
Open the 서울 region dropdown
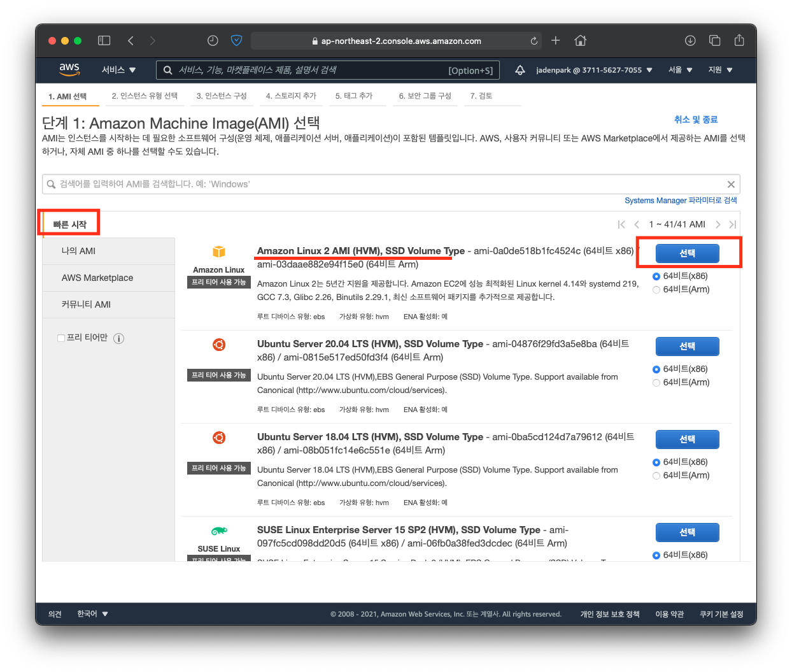tap(680, 70)
